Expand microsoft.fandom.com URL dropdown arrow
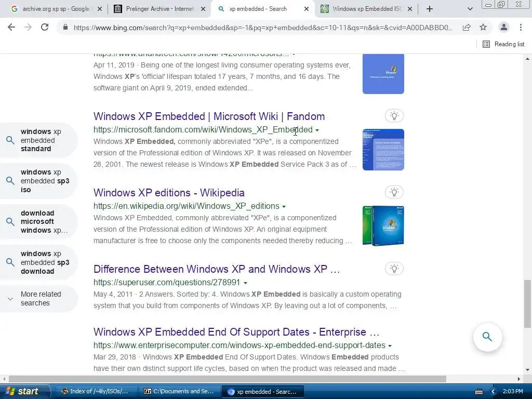 pyautogui.click(x=317, y=130)
